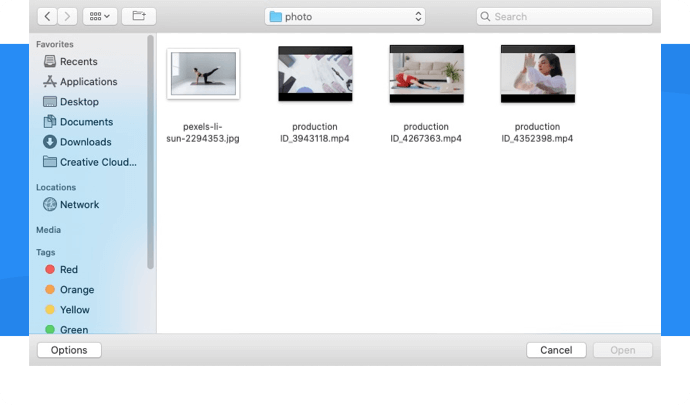Click the Applications rocket icon

pos(50,81)
